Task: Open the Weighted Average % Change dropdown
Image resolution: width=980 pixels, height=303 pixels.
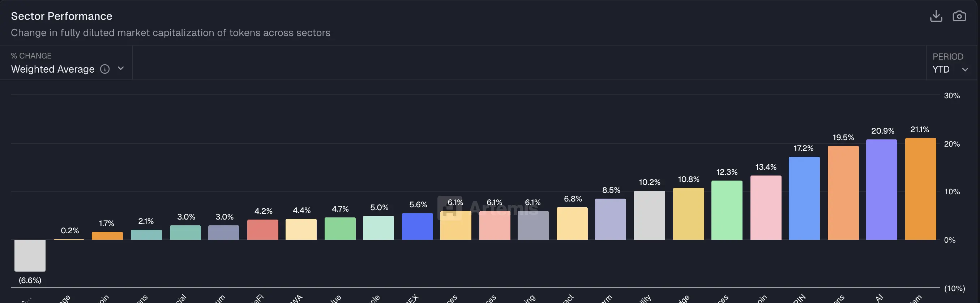Action: point(53,69)
